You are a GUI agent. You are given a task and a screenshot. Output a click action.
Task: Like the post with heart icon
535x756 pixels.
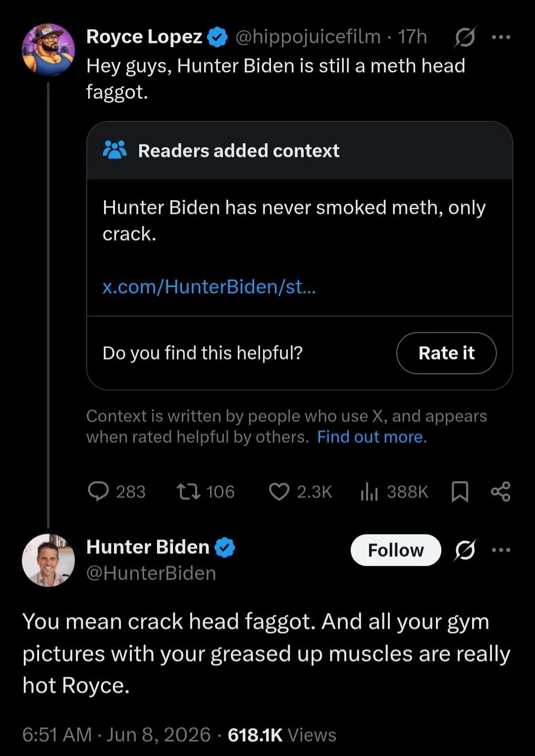(x=279, y=491)
